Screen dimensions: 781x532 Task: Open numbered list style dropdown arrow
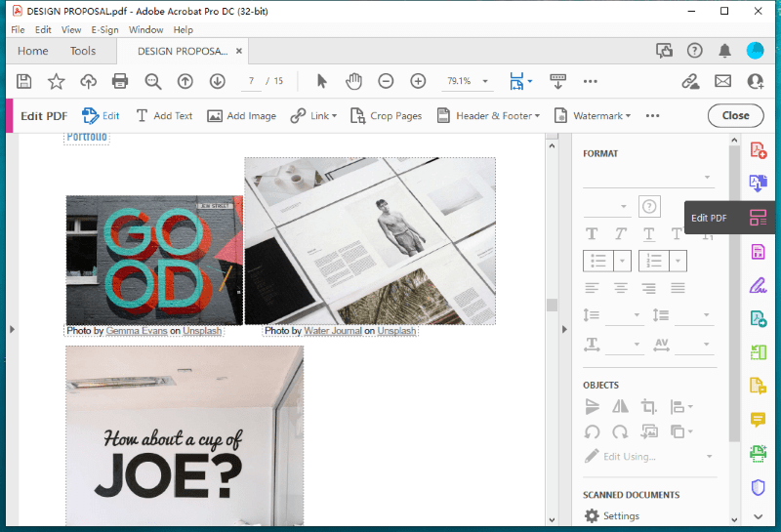(678, 261)
